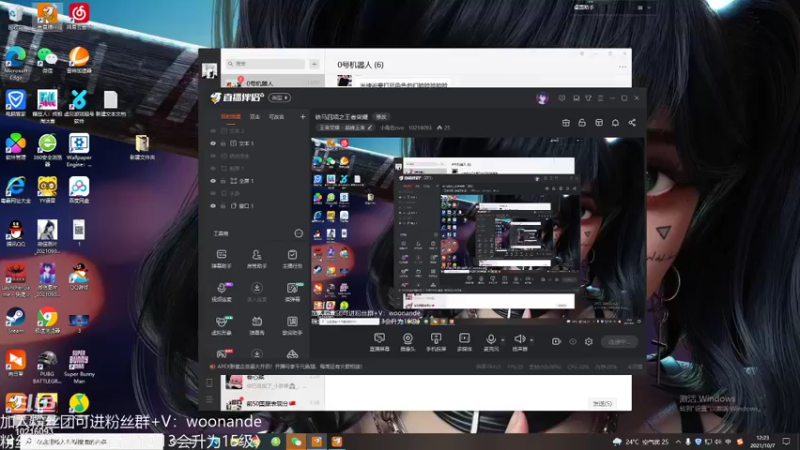The width and height of the screenshot is (800, 450).
Task: Click Send button in WeChat window
Action: pos(602,403)
